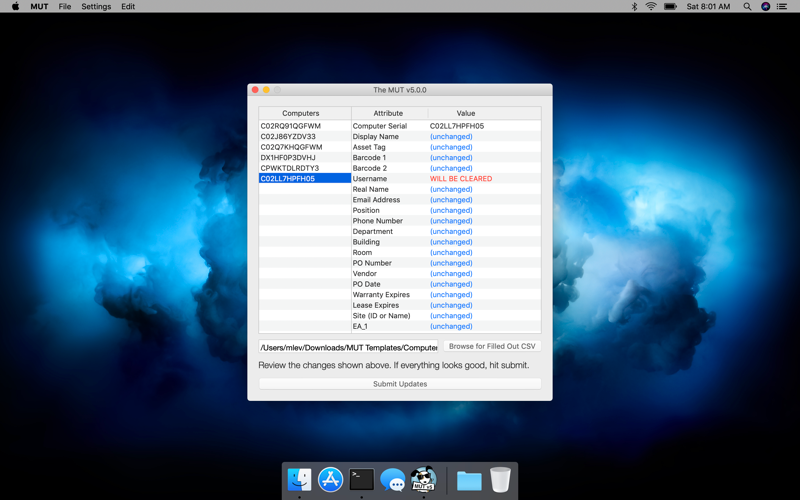Open the Edit menu

(x=128, y=6)
